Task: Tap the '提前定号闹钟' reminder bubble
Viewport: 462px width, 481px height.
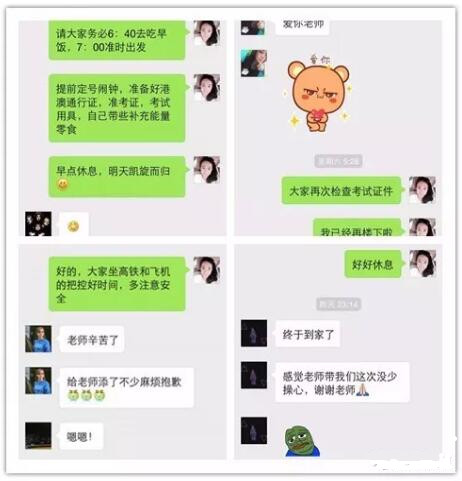Action: pos(117,109)
